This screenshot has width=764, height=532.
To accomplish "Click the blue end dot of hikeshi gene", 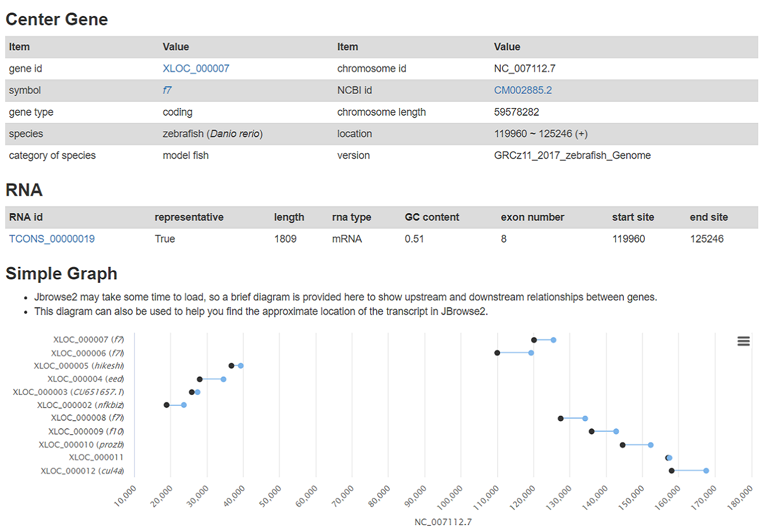I will pos(241,365).
